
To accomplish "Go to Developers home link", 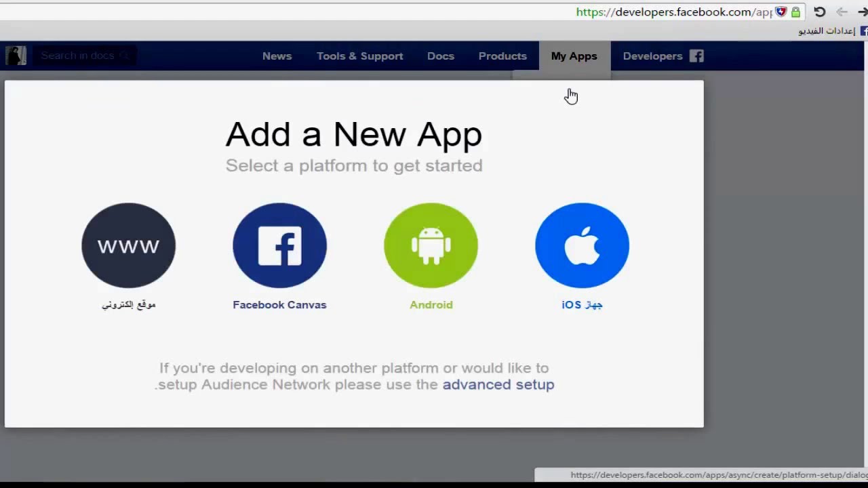I will coord(652,56).
